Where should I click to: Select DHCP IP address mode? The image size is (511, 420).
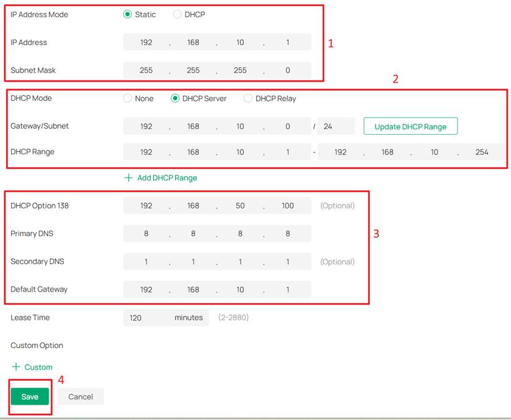coord(177,14)
